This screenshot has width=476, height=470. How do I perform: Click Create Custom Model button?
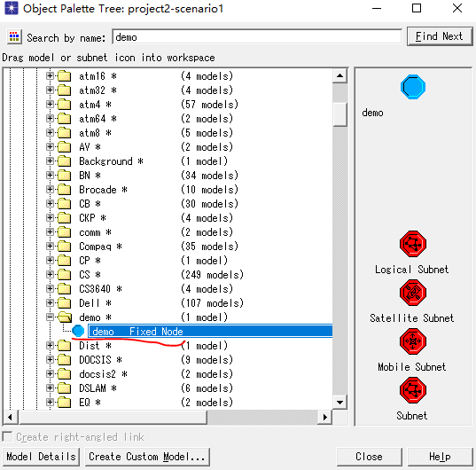(x=147, y=457)
